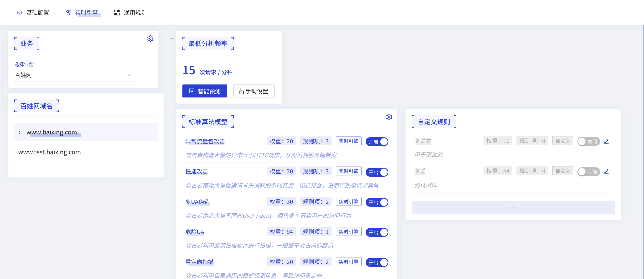Click the grid icon beside 通用规则

(117, 13)
